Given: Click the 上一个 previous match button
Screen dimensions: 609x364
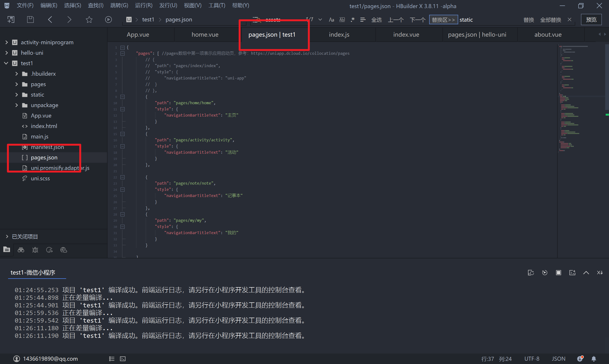Looking at the screenshot, I should (396, 20).
